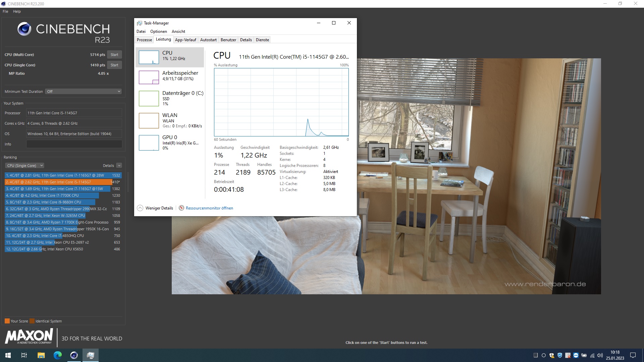Open the Minimum Test Duration dropdown
This screenshot has width=644, height=362.
click(x=83, y=91)
